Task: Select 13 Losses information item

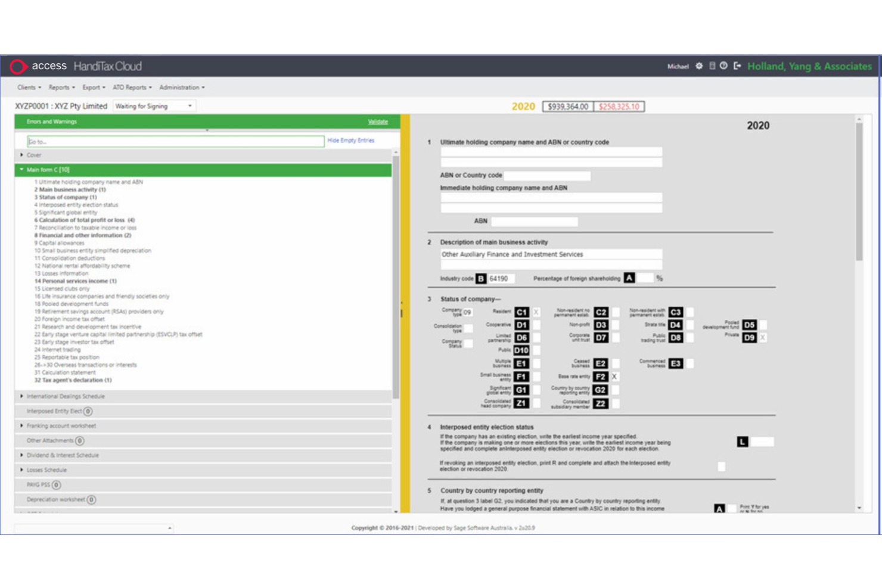Action: click(x=62, y=273)
